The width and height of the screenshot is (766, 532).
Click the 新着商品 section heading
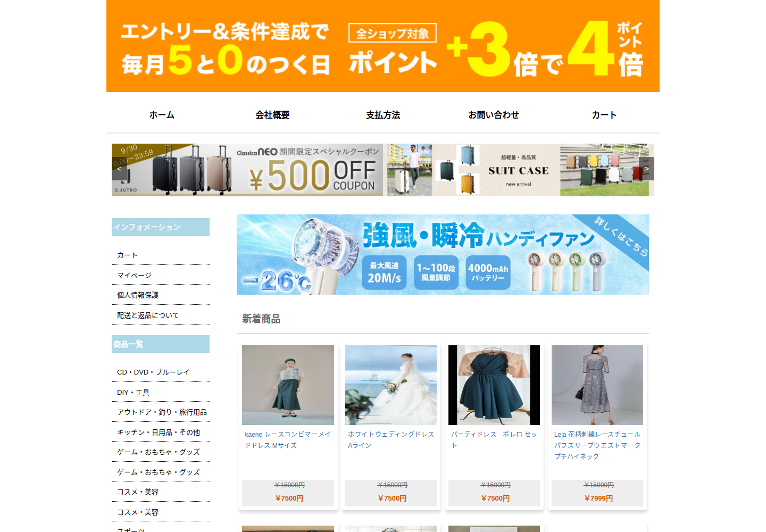pyautogui.click(x=261, y=319)
